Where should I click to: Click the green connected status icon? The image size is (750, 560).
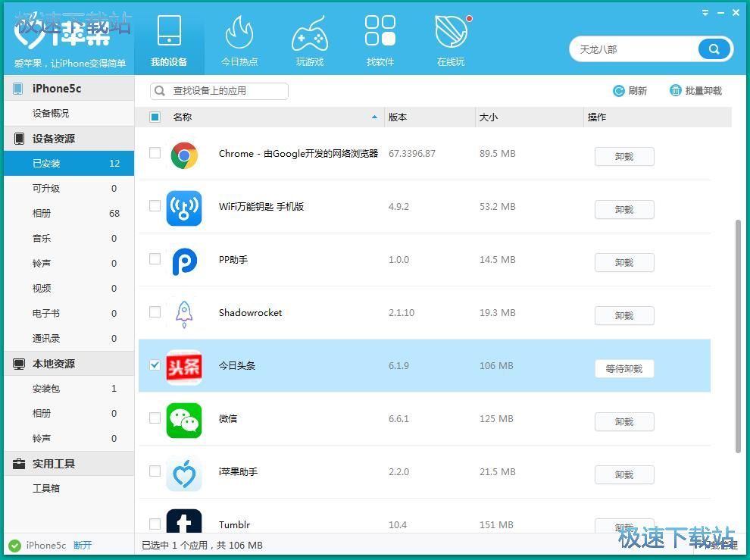pos(15,546)
